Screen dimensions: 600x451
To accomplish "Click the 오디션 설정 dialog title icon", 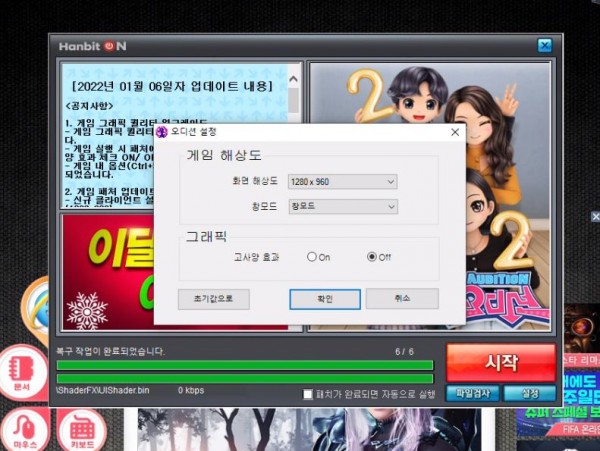I will (x=162, y=132).
